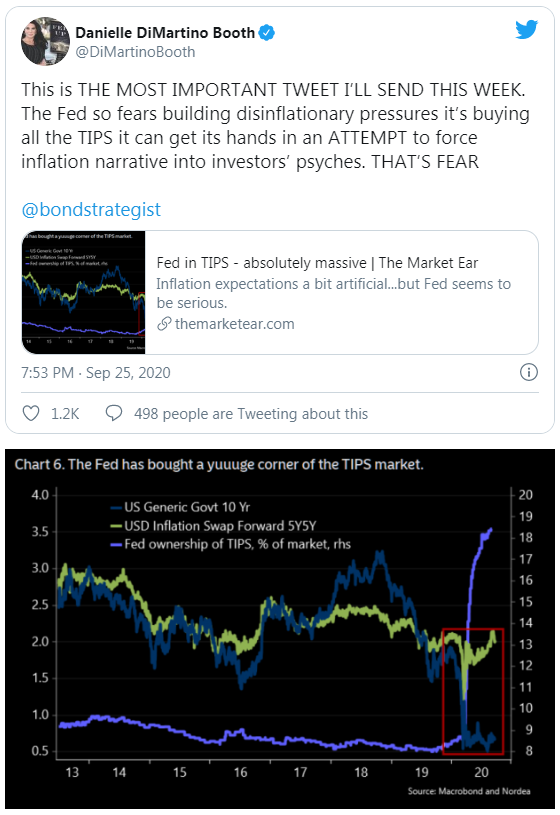Click the @DiMartinoBooth handle

pyautogui.click(x=135, y=52)
